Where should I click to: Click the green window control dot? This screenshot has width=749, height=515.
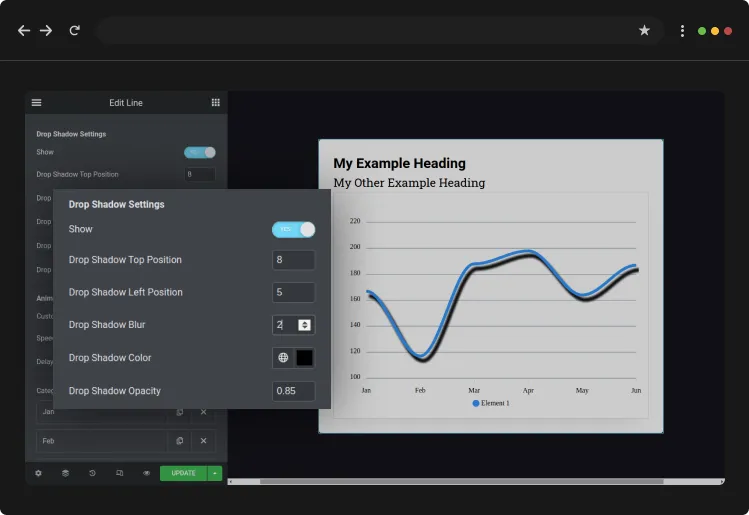pos(702,31)
